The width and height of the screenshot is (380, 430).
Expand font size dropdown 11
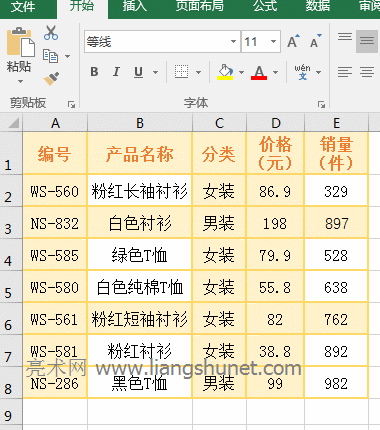[x=273, y=41]
